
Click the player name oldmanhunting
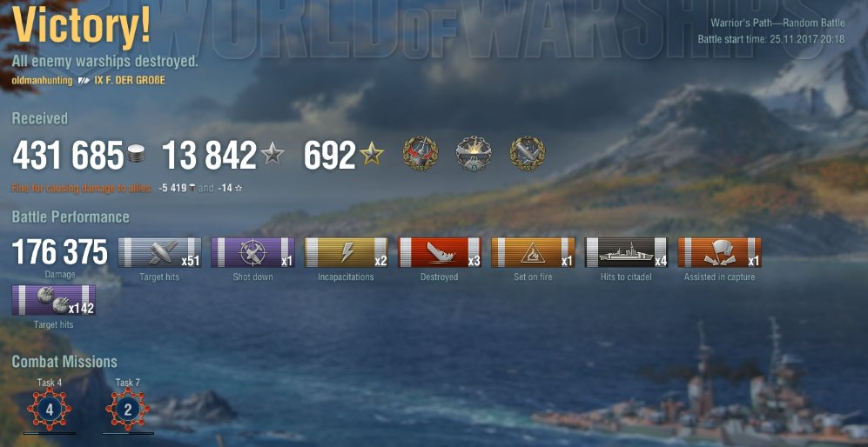42,80
